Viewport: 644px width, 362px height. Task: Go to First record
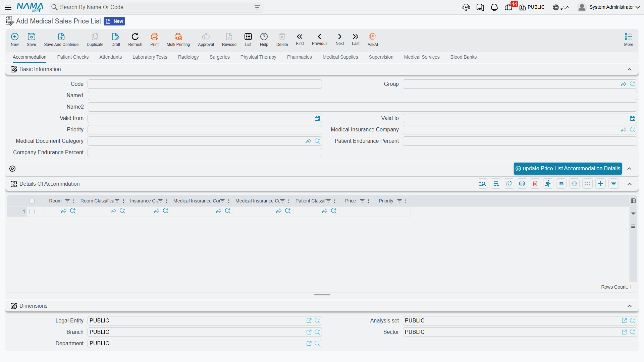click(x=300, y=39)
